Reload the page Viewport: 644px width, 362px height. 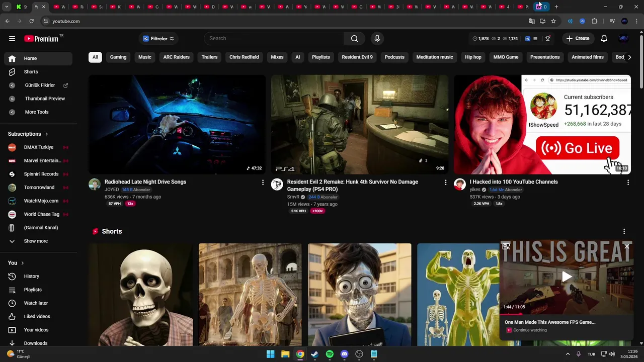click(31, 21)
